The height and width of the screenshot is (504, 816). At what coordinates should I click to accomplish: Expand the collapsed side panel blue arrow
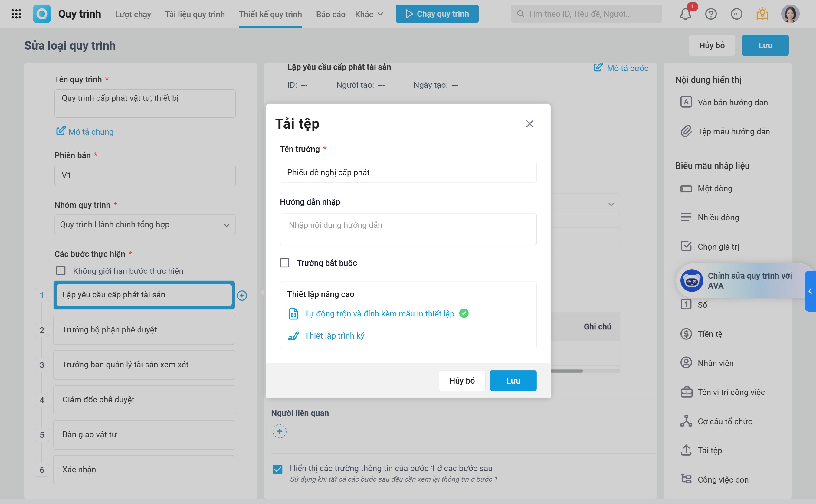click(x=810, y=291)
